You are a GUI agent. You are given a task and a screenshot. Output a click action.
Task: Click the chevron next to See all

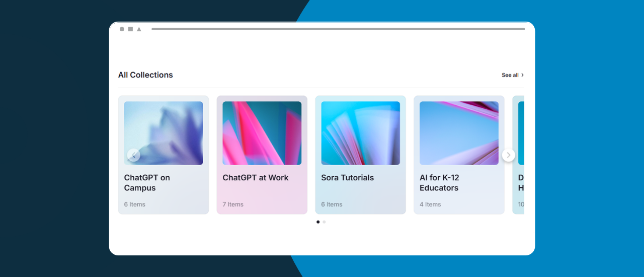point(522,75)
